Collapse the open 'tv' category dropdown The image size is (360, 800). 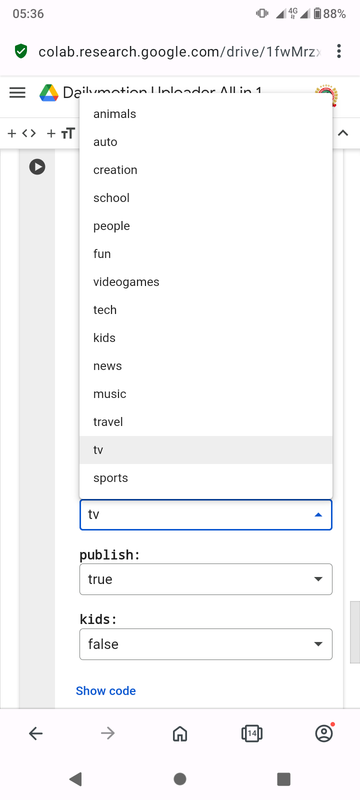click(206, 515)
